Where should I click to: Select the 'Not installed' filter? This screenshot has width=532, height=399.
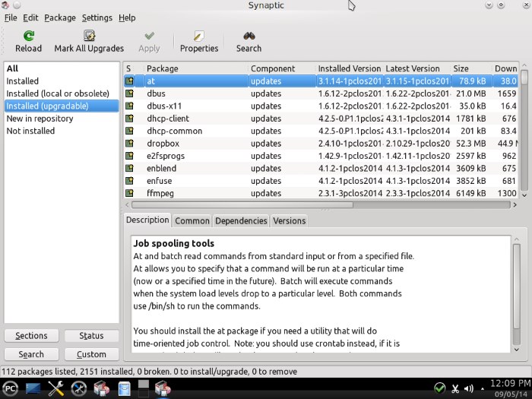(x=30, y=131)
